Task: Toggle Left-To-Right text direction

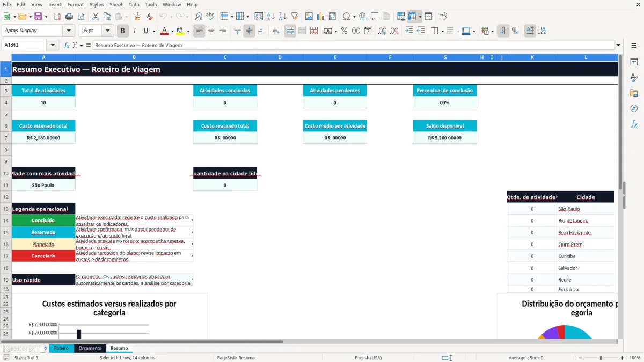Action: point(503,31)
